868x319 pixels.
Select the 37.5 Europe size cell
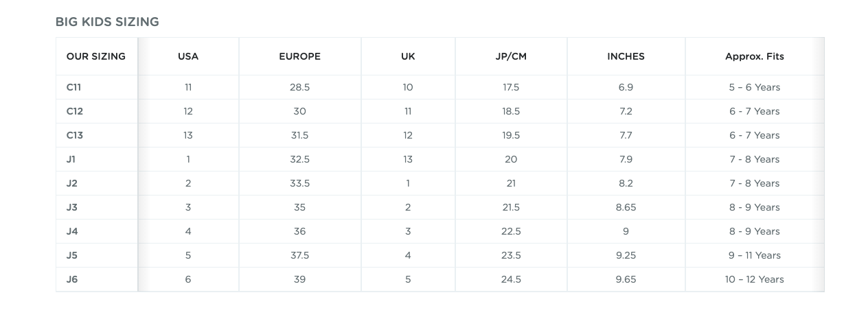point(299,255)
